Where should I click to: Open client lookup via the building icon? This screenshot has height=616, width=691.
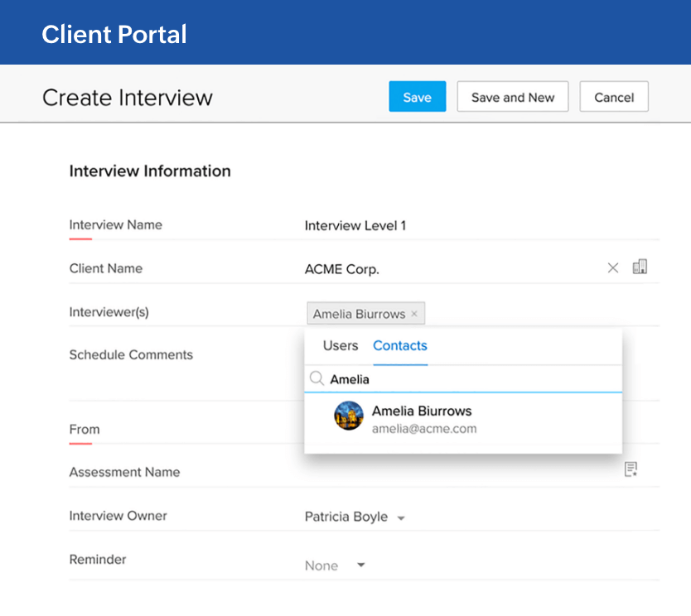coord(640,267)
